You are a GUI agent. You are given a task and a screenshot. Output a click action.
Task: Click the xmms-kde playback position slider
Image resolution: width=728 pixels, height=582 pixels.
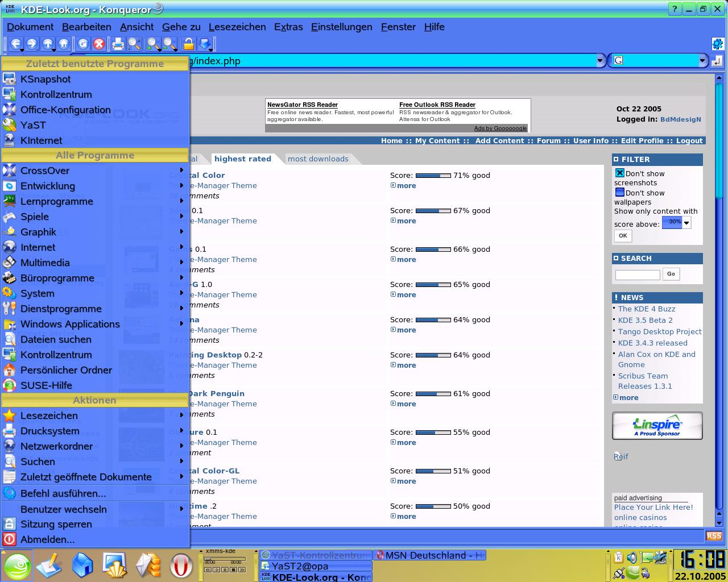pos(225,560)
